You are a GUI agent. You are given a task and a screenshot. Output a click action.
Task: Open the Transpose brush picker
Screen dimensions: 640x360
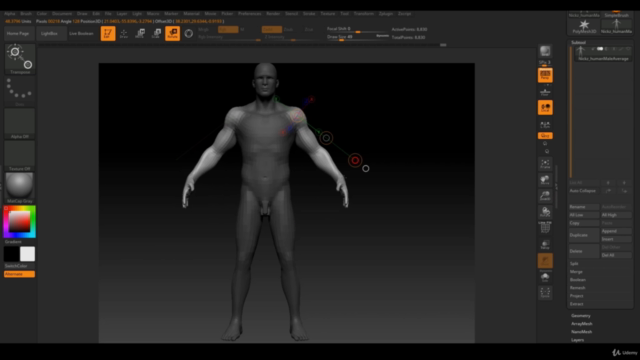(20, 59)
